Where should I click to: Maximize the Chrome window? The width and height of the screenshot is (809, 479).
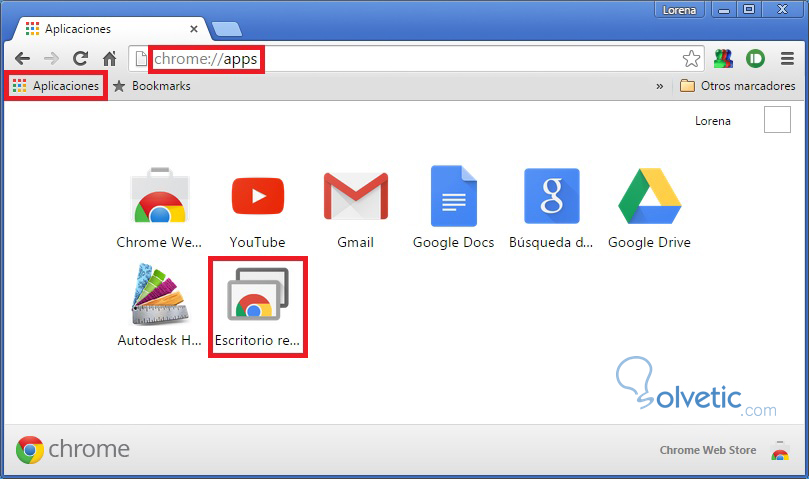[749, 10]
